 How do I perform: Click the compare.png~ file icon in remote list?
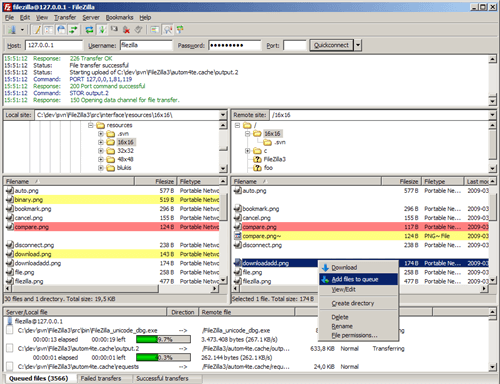click(238, 236)
